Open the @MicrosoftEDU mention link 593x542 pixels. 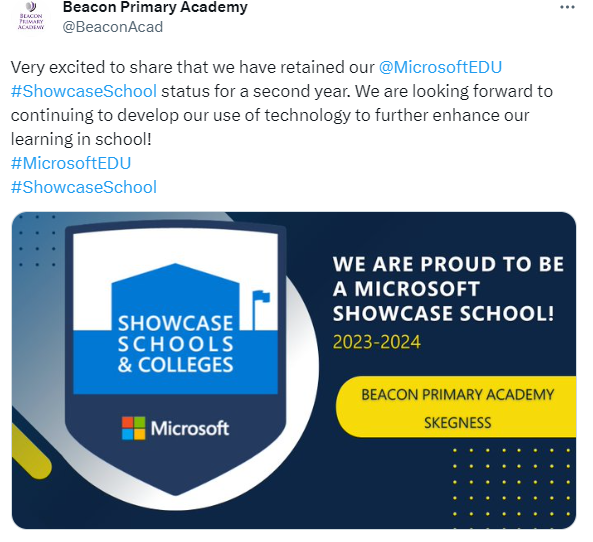coord(440,67)
